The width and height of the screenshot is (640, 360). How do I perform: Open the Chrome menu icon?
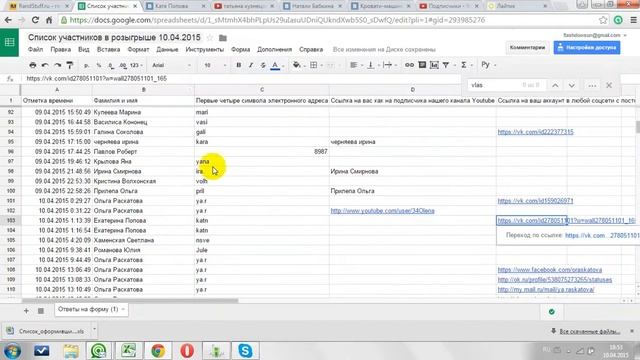tap(633, 20)
